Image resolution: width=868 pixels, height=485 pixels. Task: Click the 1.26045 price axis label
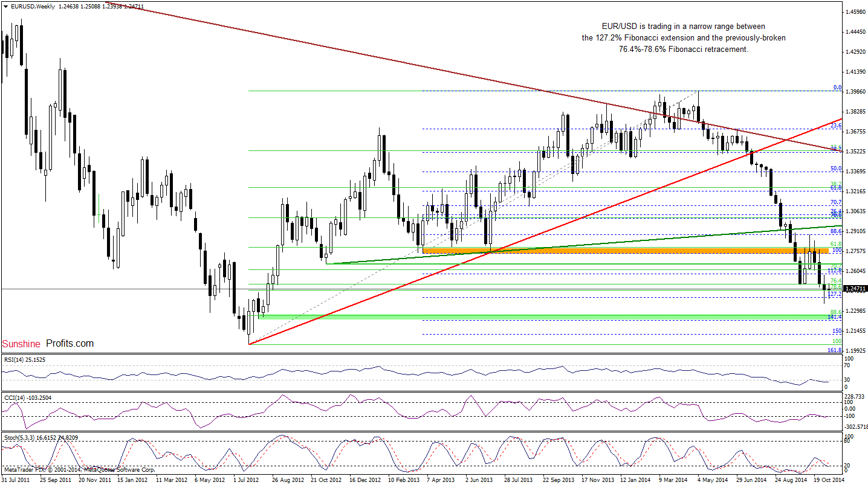[855, 271]
